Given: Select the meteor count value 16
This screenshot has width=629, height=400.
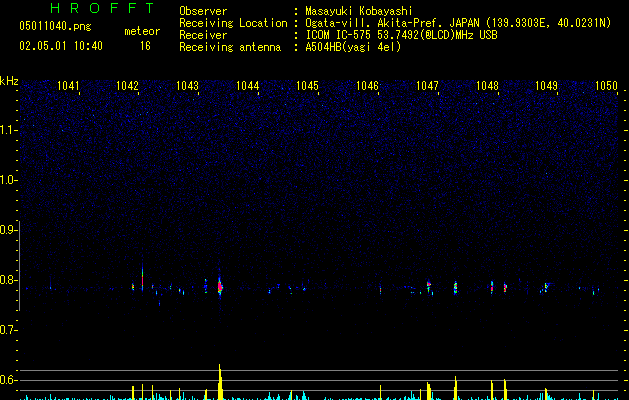Looking at the screenshot, I should coord(145,46).
